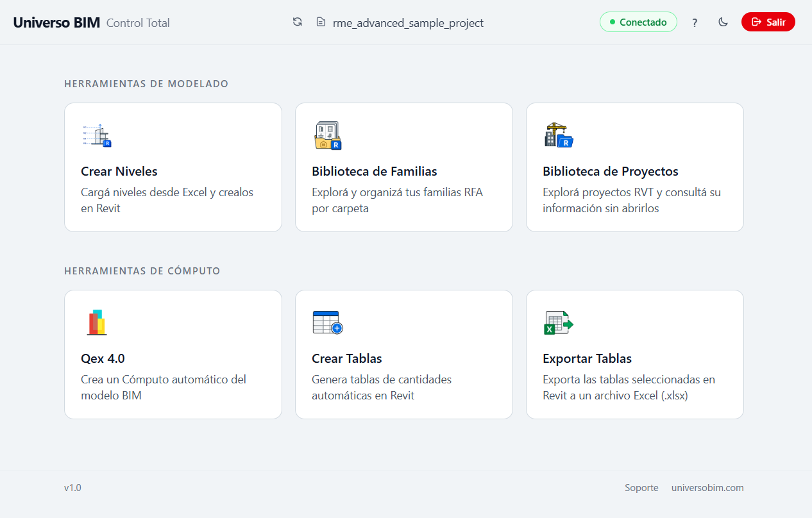Click the document file icon beside project name

tap(321, 22)
